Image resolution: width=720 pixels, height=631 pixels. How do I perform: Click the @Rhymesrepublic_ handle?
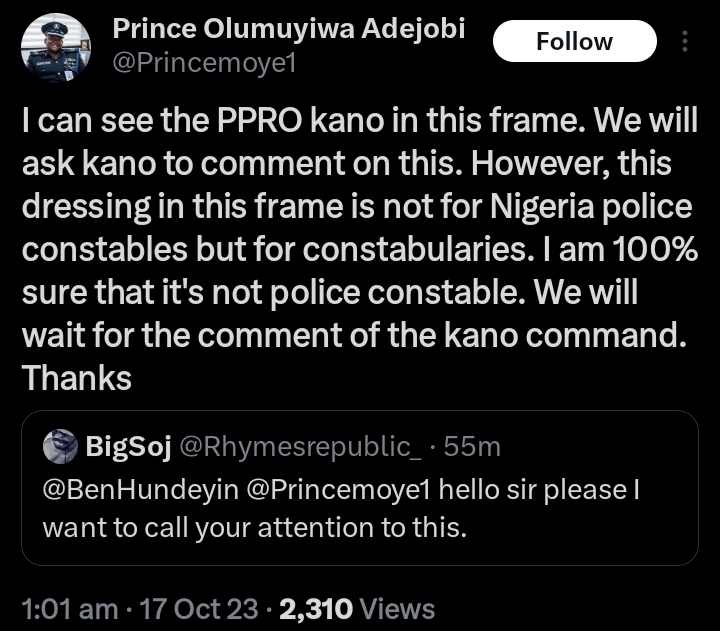pyautogui.click(x=300, y=446)
